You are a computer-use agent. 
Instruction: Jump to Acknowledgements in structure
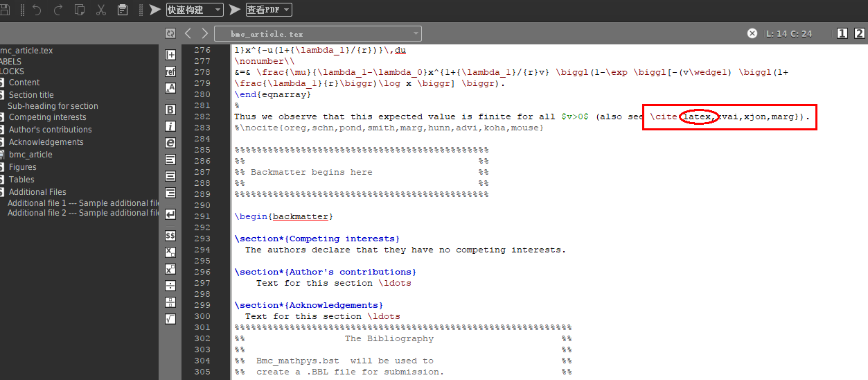(x=46, y=142)
